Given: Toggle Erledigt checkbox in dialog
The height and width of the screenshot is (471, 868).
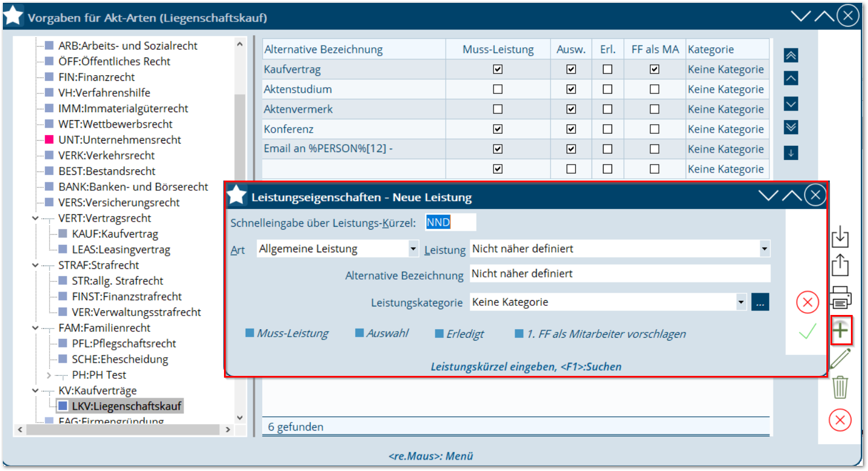Looking at the screenshot, I should (439, 333).
